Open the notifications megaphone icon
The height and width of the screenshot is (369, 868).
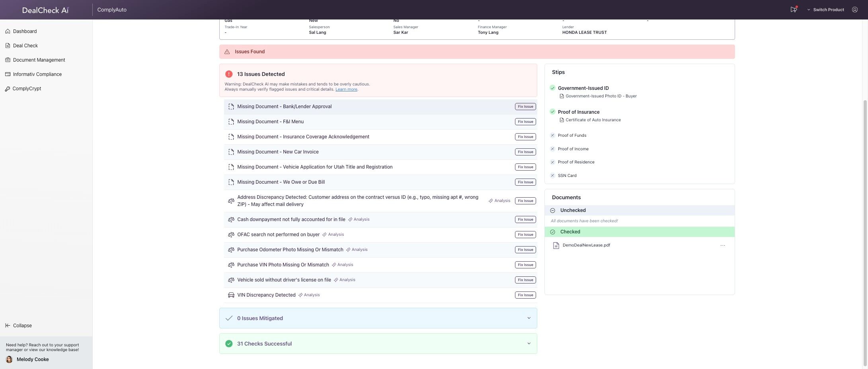(x=794, y=10)
